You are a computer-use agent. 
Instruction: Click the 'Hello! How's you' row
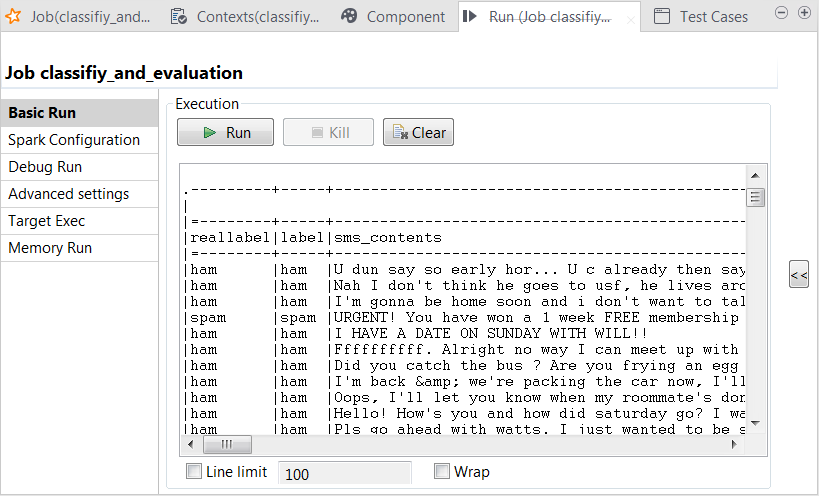pyautogui.click(x=464, y=414)
